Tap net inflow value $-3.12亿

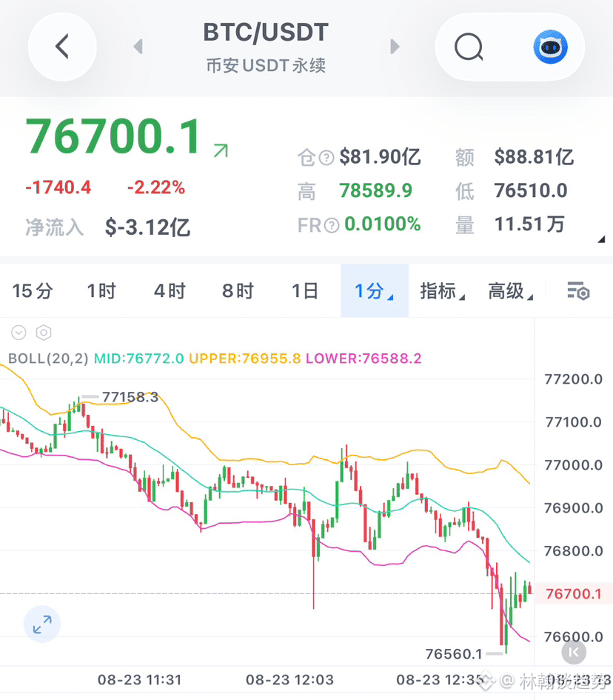coord(147,227)
